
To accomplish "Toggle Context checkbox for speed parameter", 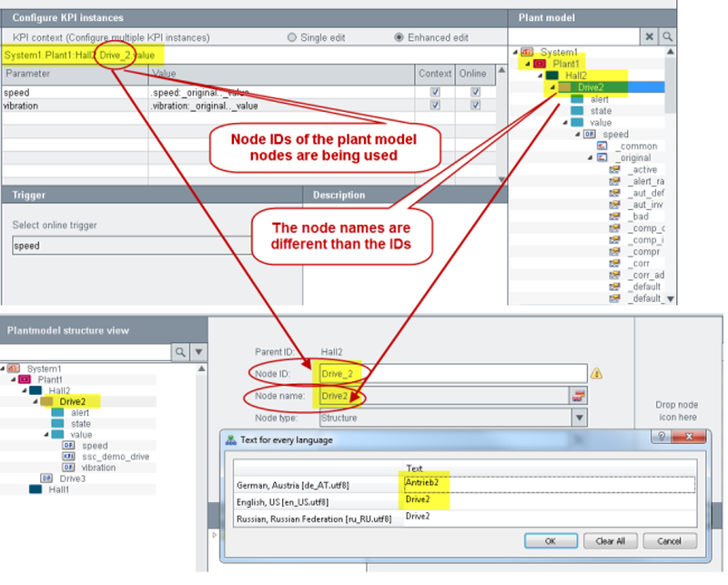I will [435, 92].
